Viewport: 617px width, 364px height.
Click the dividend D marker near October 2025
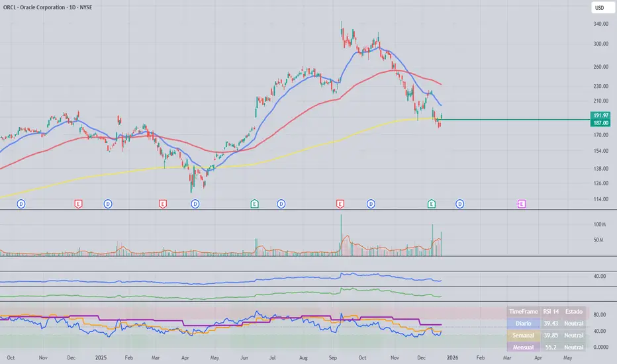371,204
